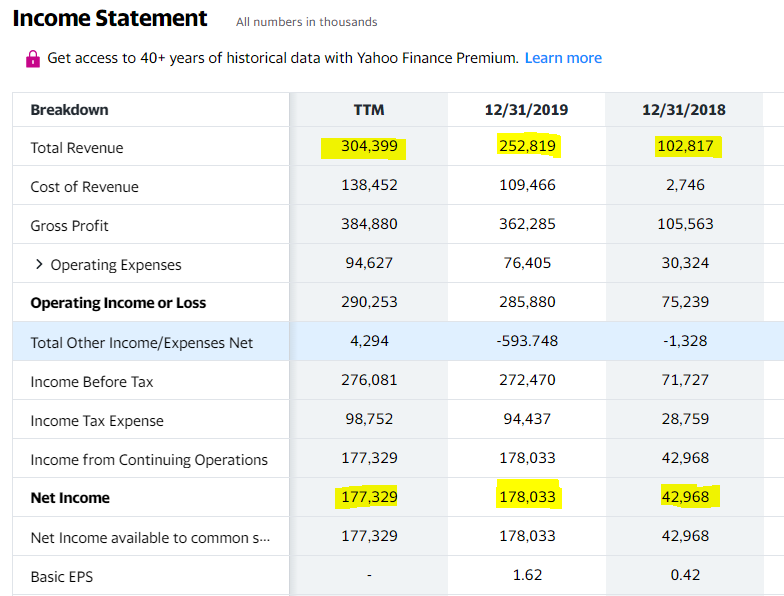The height and width of the screenshot is (596, 784).
Task: Select the Total Revenue row label
Action: click(x=77, y=148)
